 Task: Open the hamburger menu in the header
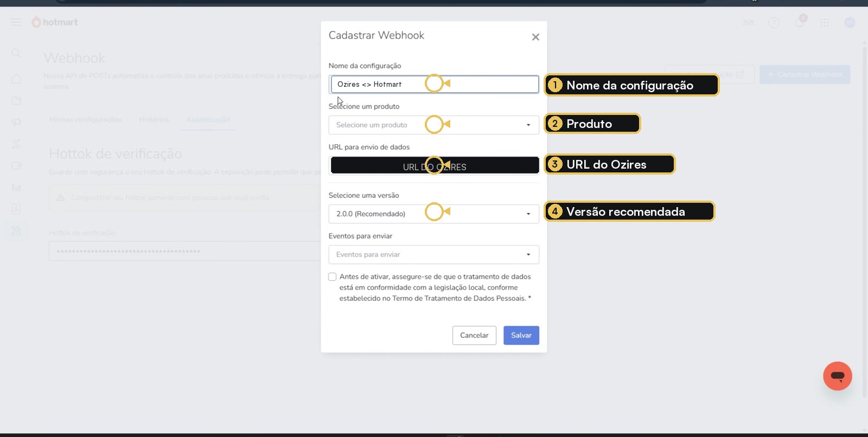[x=16, y=22]
